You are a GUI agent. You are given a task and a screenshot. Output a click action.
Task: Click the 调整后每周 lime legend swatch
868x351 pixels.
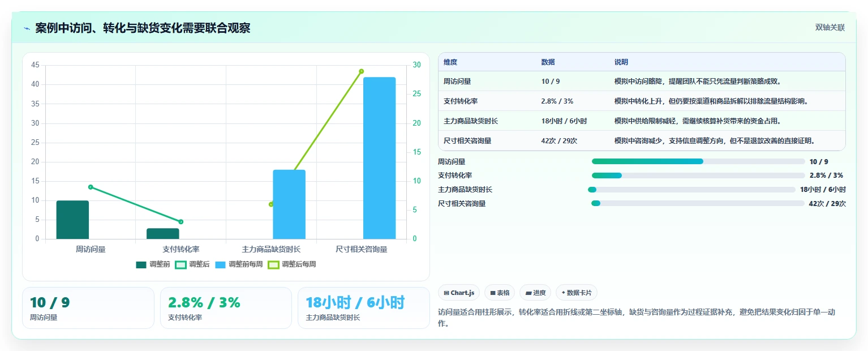273,264
